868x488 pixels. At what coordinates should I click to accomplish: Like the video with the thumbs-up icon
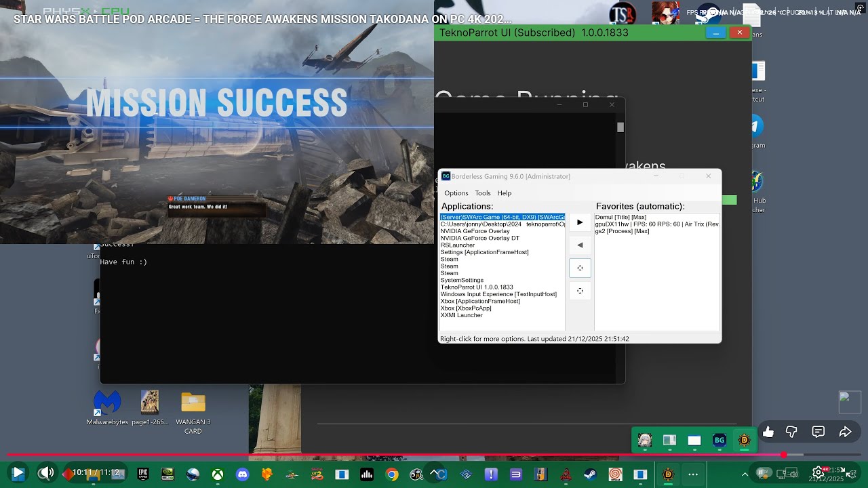[768, 432]
